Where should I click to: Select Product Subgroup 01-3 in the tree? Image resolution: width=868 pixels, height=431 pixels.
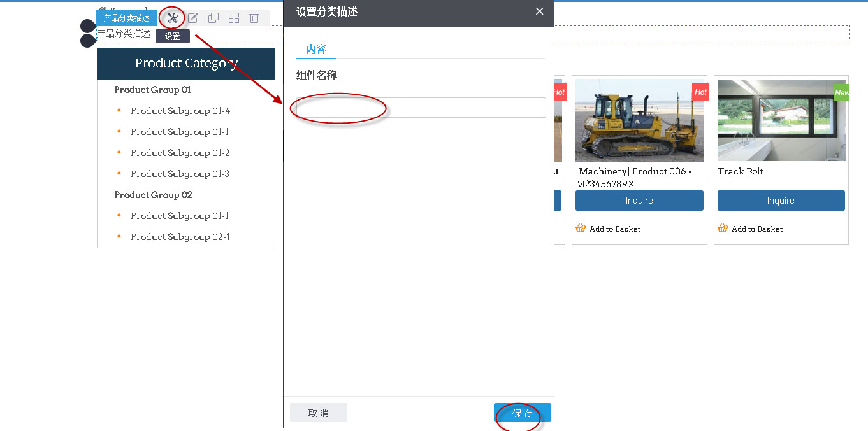(x=180, y=173)
